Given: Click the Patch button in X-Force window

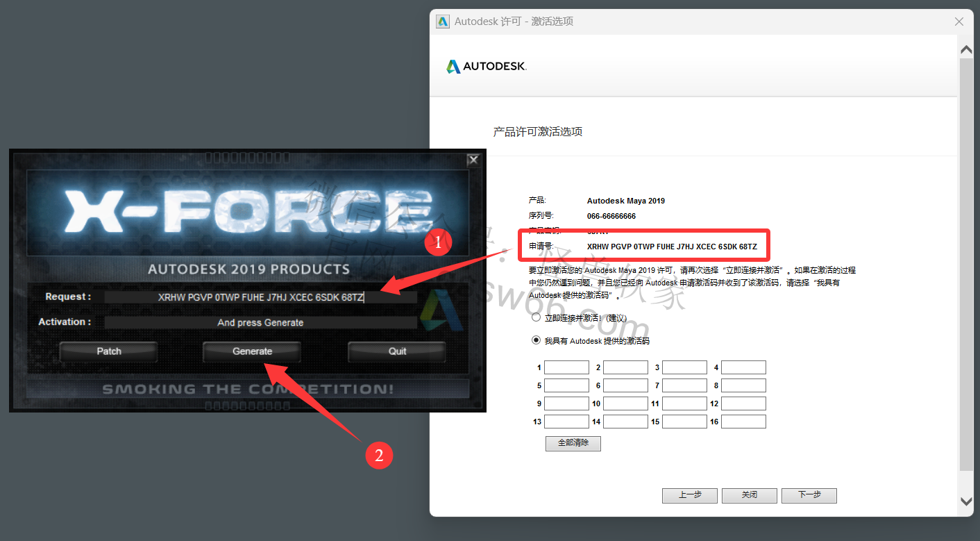Looking at the screenshot, I should [x=109, y=351].
